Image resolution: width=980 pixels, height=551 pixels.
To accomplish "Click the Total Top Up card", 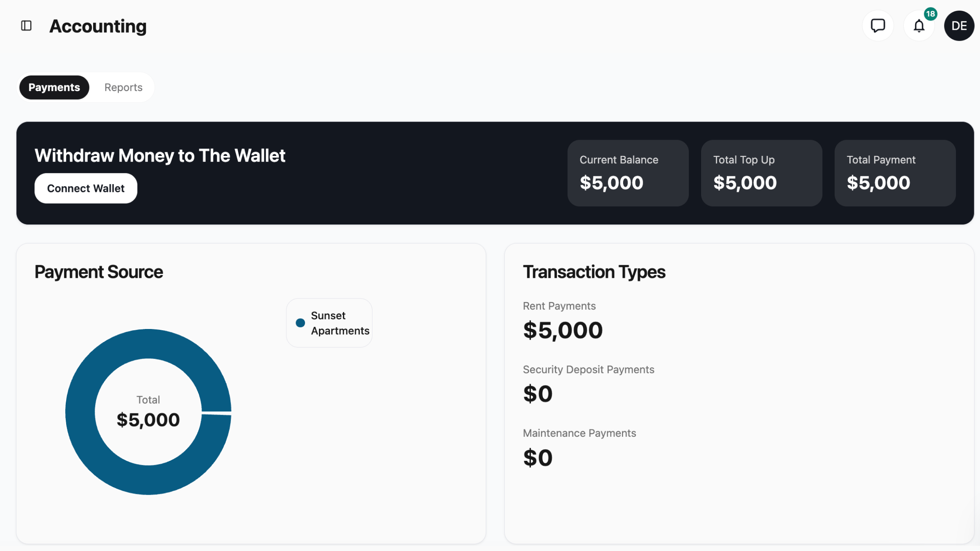I will coord(761,173).
